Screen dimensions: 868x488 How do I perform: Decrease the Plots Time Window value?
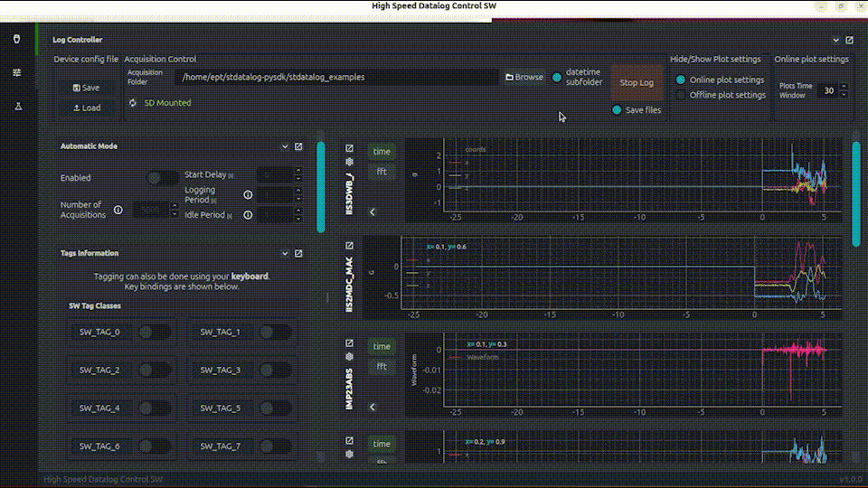tap(844, 95)
